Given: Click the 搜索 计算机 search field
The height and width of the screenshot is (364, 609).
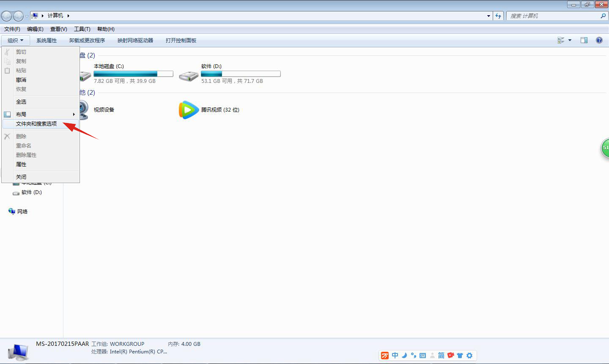Looking at the screenshot, I should click(553, 16).
